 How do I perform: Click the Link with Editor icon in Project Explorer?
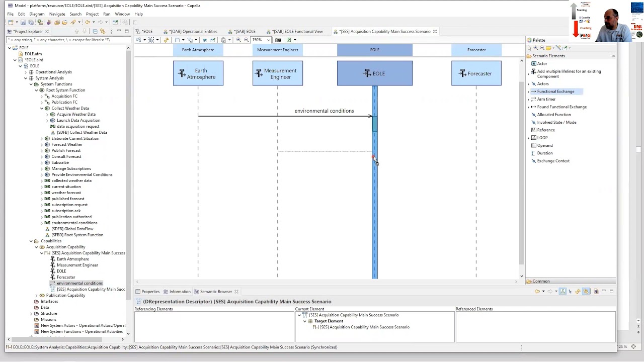tap(103, 31)
